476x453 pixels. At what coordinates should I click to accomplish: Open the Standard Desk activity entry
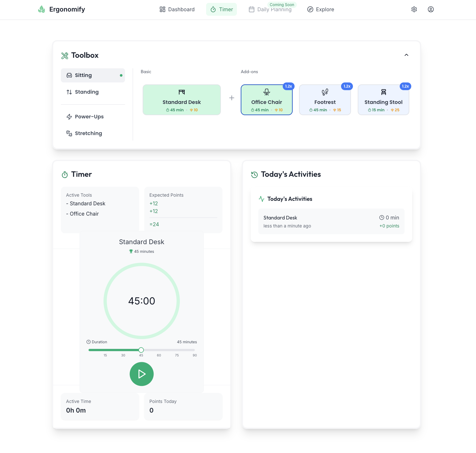coord(331,221)
